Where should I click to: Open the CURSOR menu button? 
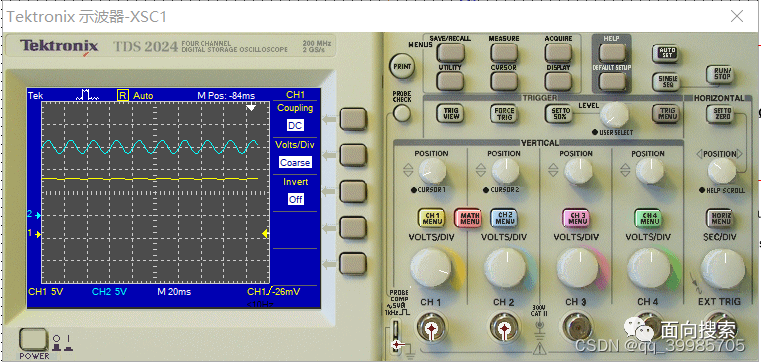(x=504, y=81)
